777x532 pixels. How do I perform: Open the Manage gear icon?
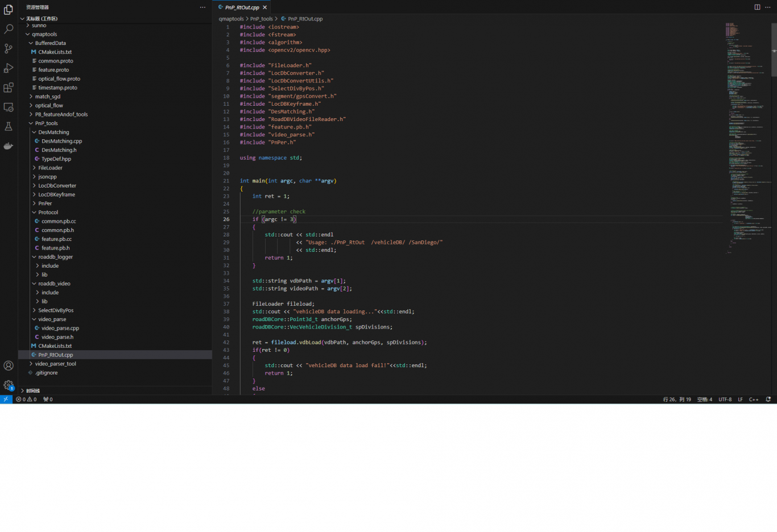(9, 385)
